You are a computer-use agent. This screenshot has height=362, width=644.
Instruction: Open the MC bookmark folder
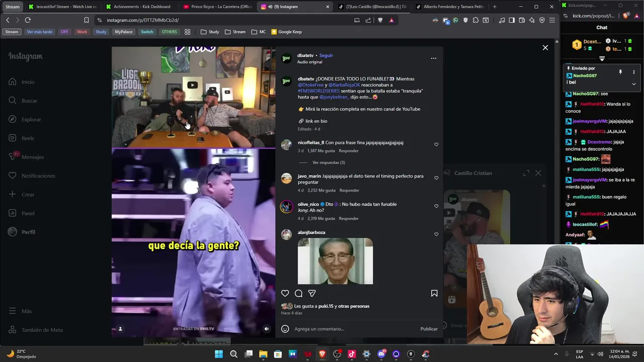(259, 32)
